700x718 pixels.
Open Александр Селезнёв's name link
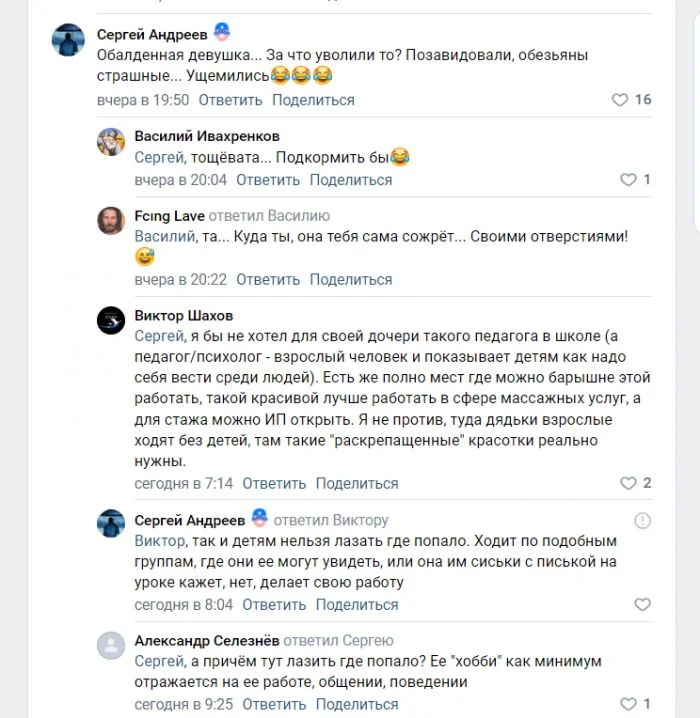click(x=206, y=640)
